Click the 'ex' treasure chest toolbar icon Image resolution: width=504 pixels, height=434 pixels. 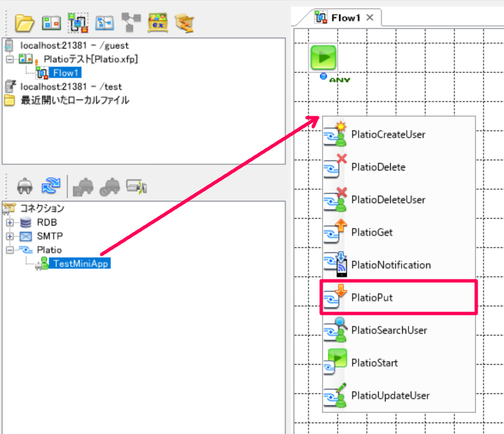(x=157, y=22)
